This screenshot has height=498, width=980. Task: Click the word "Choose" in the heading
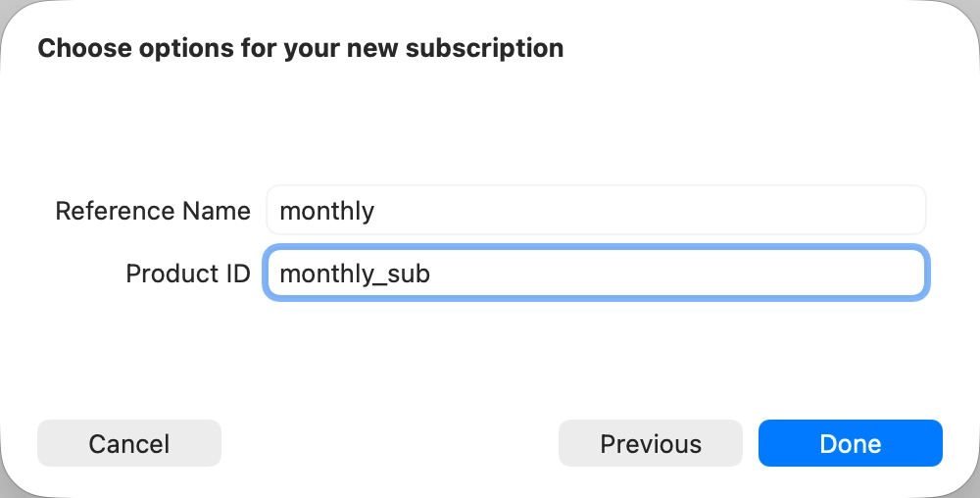[74, 47]
